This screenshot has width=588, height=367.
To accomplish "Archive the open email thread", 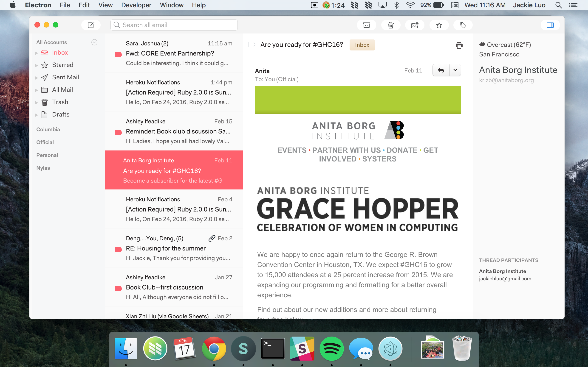I will (366, 25).
